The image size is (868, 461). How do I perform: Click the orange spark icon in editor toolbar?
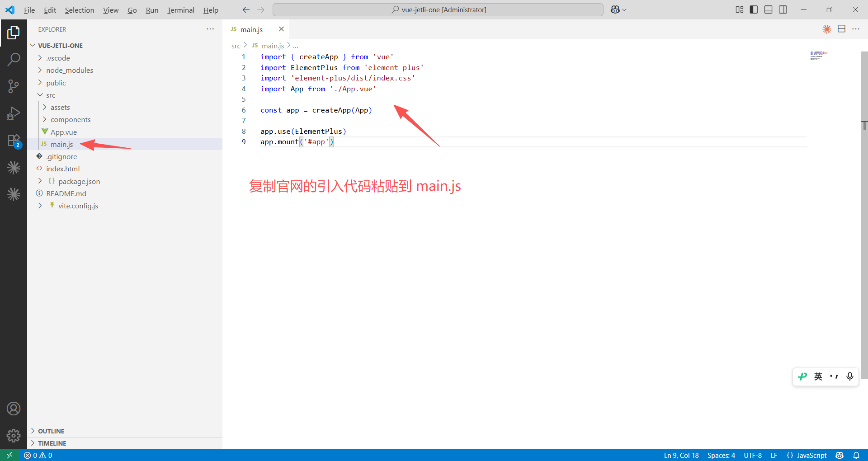pos(827,29)
